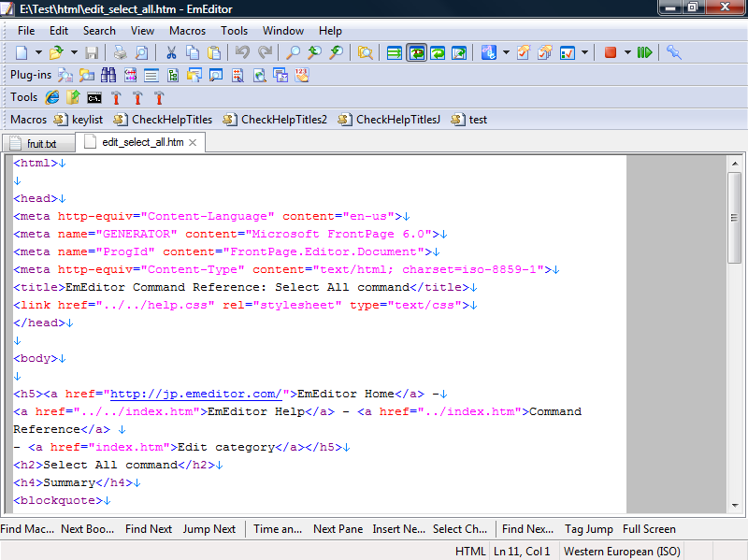This screenshot has height=560, width=748.
Task: Click Tag Jump in the bottom bar
Action: point(589,529)
